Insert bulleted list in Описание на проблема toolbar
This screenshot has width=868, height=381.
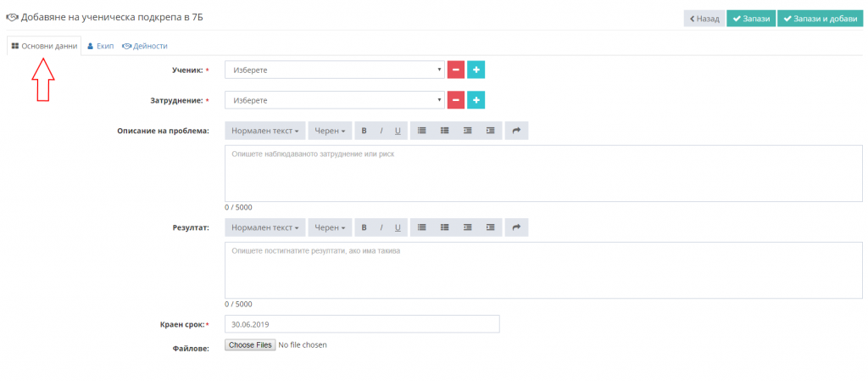pyautogui.click(x=422, y=131)
